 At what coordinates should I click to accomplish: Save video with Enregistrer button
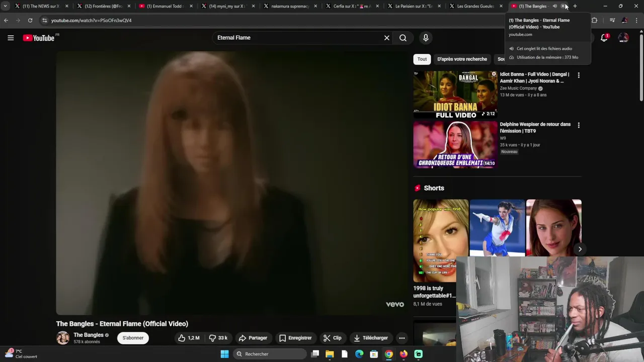295,338
